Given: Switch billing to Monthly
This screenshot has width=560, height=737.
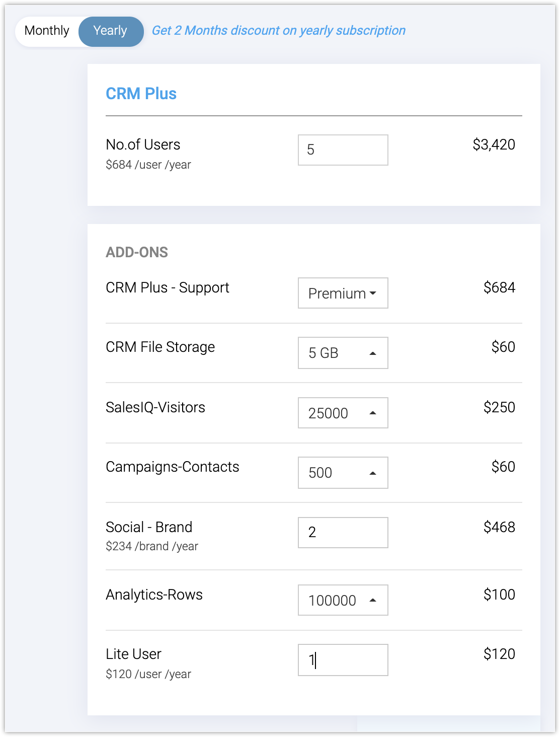Looking at the screenshot, I should (x=47, y=31).
